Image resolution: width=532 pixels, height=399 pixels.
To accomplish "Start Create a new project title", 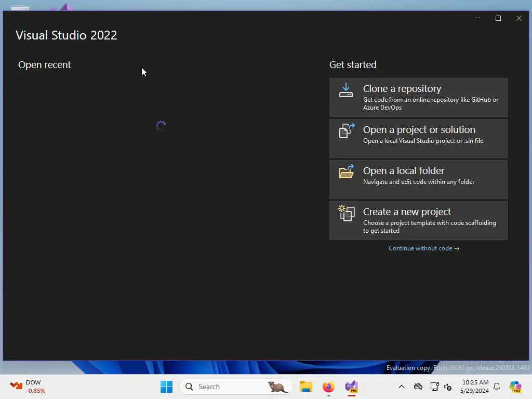I will click(x=407, y=212).
